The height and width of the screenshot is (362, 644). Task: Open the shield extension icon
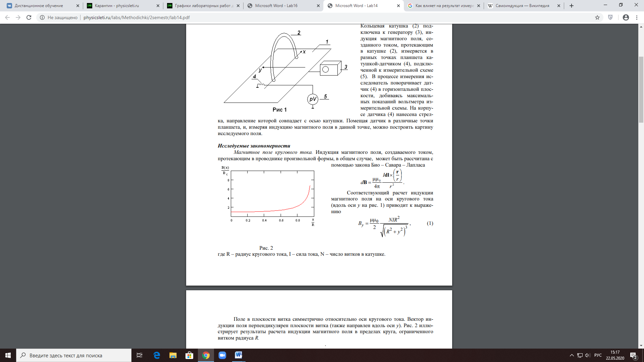coord(610,17)
